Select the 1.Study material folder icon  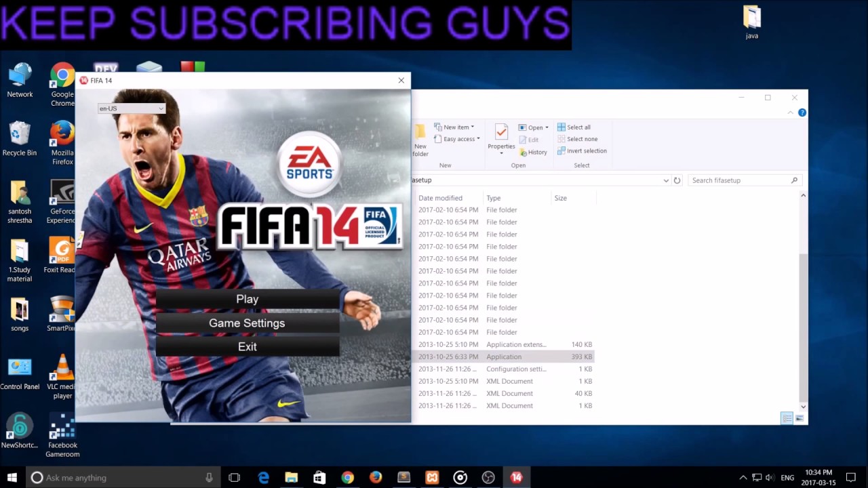[20, 260]
